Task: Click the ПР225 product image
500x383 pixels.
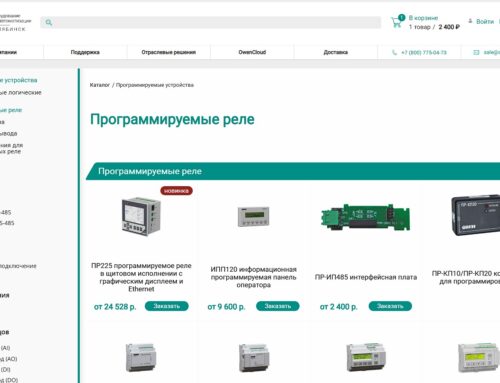Action: (141, 216)
